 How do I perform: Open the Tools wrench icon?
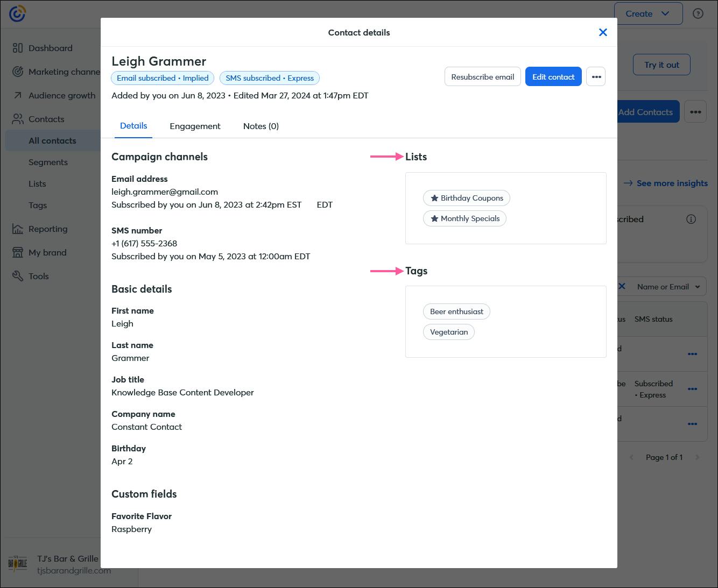tap(18, 276)
